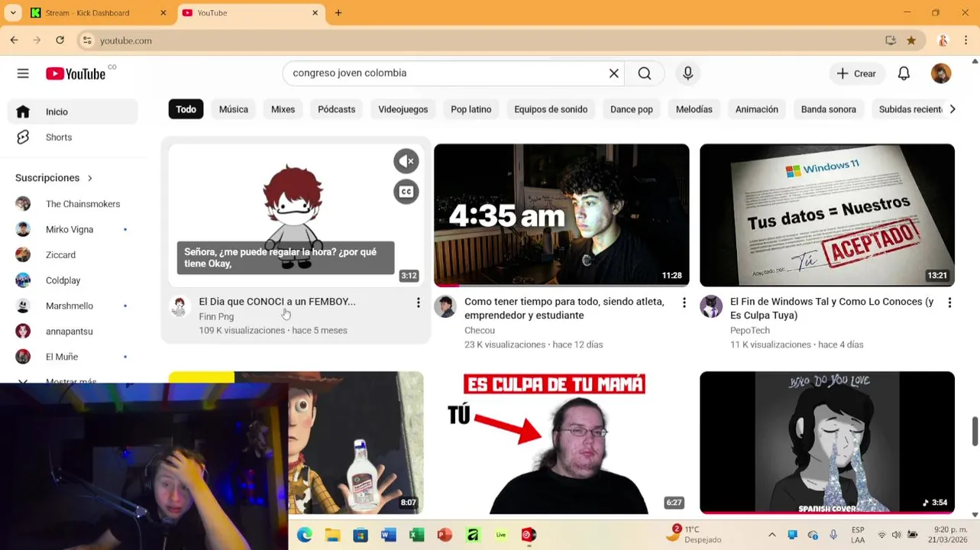Image resolution: width=980 pixels, height=550 pixels.
Task: Open options menu for the Checou video
Action: pyautogui.click(x=684, y=303)
